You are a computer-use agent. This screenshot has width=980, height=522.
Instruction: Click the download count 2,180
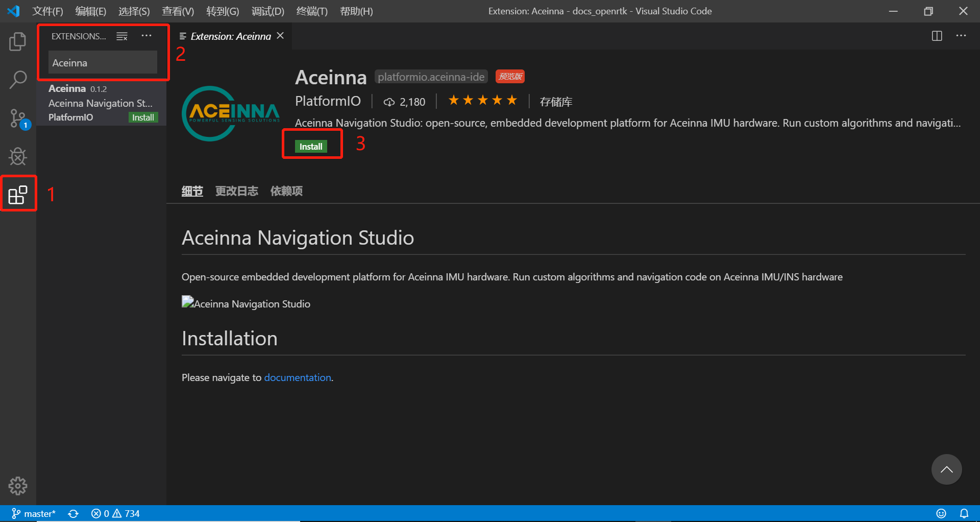pos(404,102)
